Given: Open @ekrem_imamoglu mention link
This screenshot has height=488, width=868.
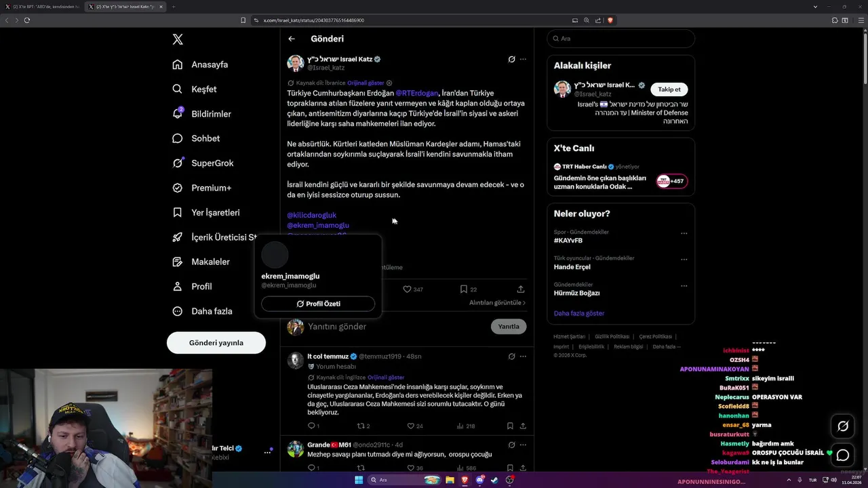Looking at the screenshot, I should click(318, 225).
